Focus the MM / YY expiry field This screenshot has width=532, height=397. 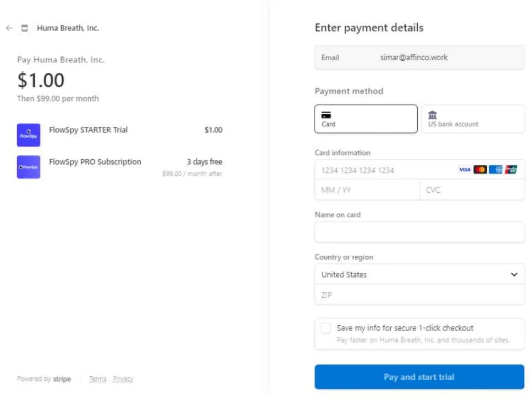pyautogui.click(x=367, y=190)
